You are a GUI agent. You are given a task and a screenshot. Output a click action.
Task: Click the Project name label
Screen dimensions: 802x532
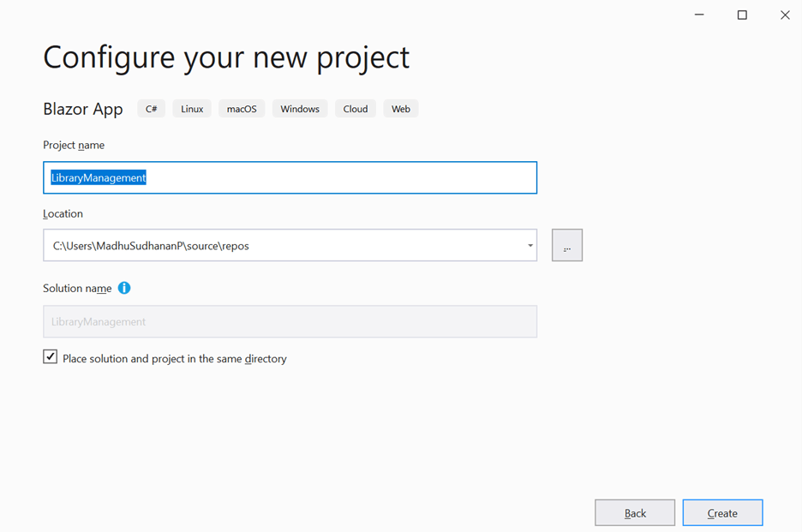point(74,145)
